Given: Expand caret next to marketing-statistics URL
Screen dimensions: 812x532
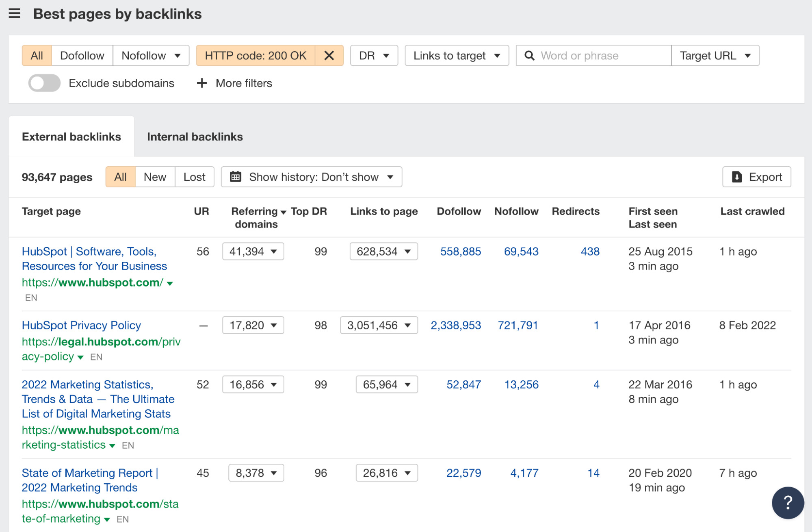Looking at the screenshot, I should coord(112,446).
